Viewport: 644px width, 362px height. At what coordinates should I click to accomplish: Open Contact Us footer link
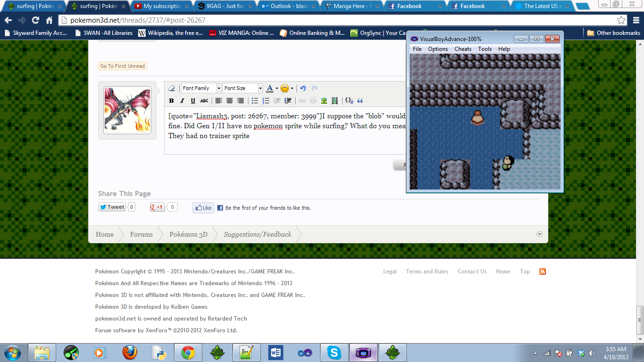[x=472, y=271]
